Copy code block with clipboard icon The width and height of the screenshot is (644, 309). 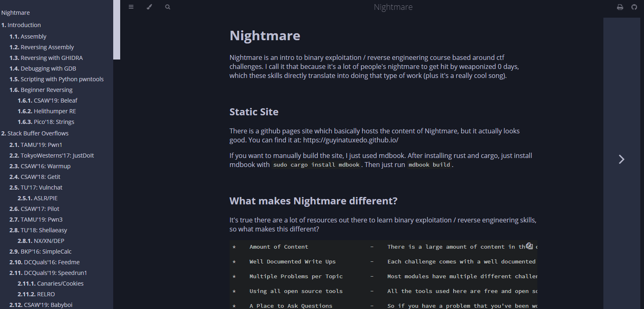529,246
